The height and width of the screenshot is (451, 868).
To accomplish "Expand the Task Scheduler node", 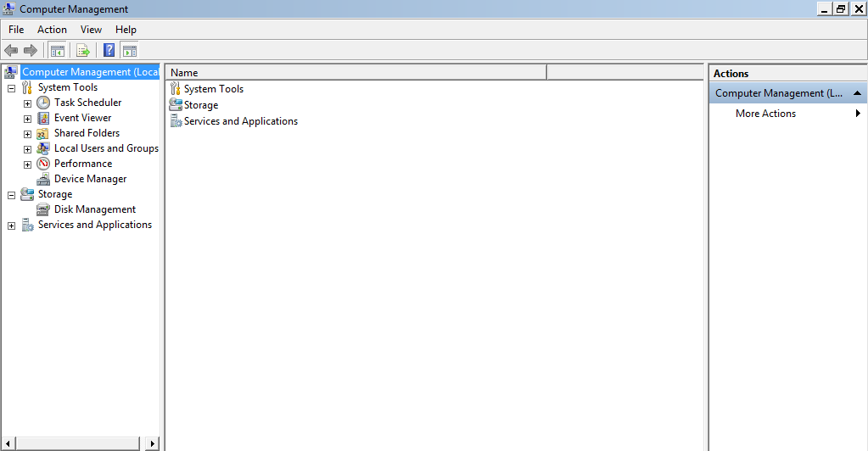I will tap(27, 103).
